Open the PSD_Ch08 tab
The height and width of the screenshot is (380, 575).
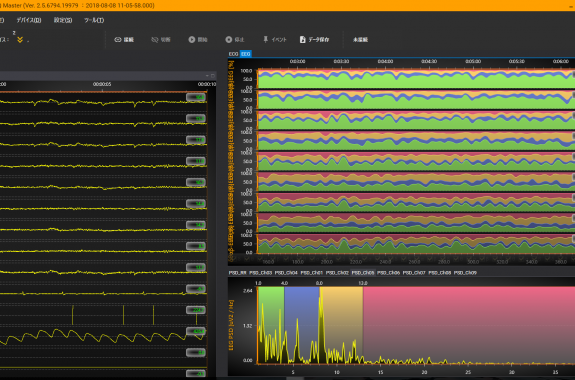(440, 273)
